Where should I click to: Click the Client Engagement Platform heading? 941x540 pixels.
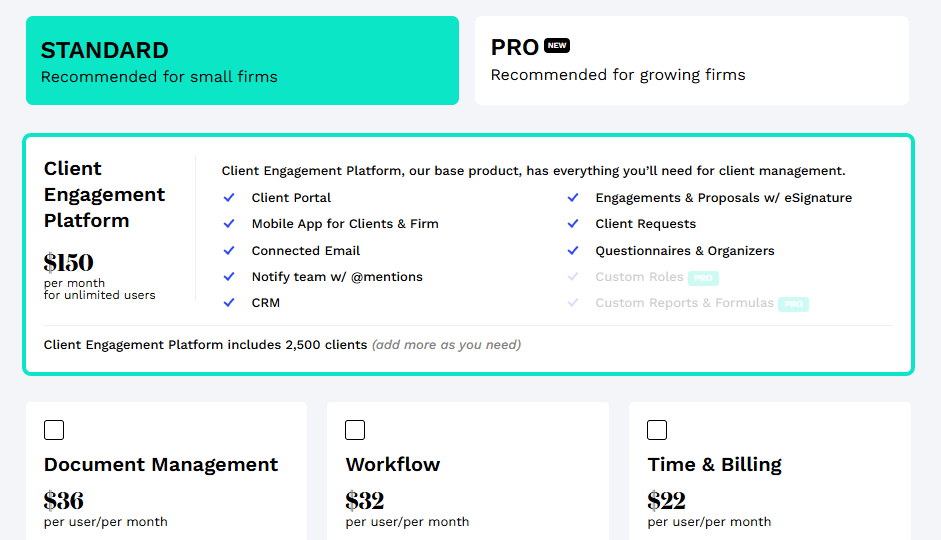104,194
